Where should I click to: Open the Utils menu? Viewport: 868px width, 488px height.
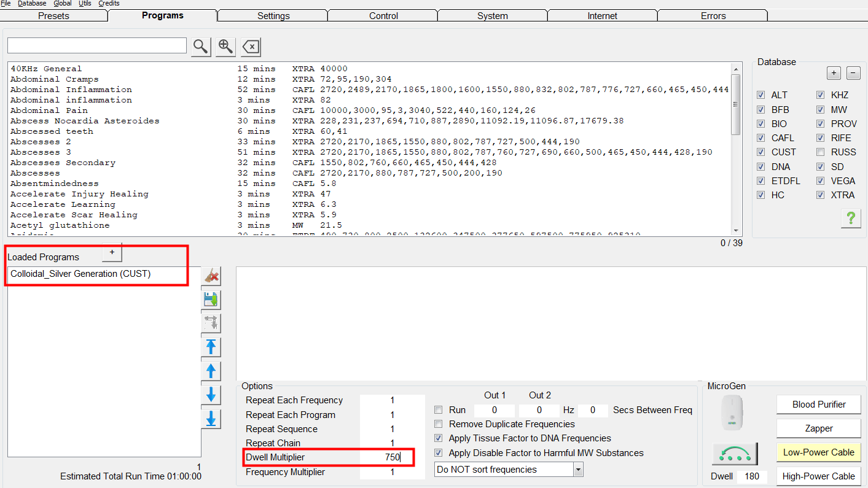tap(85, 4)
